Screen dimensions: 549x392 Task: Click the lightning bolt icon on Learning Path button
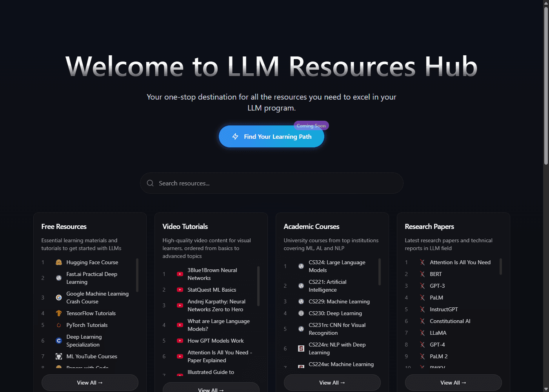[235, 136]
